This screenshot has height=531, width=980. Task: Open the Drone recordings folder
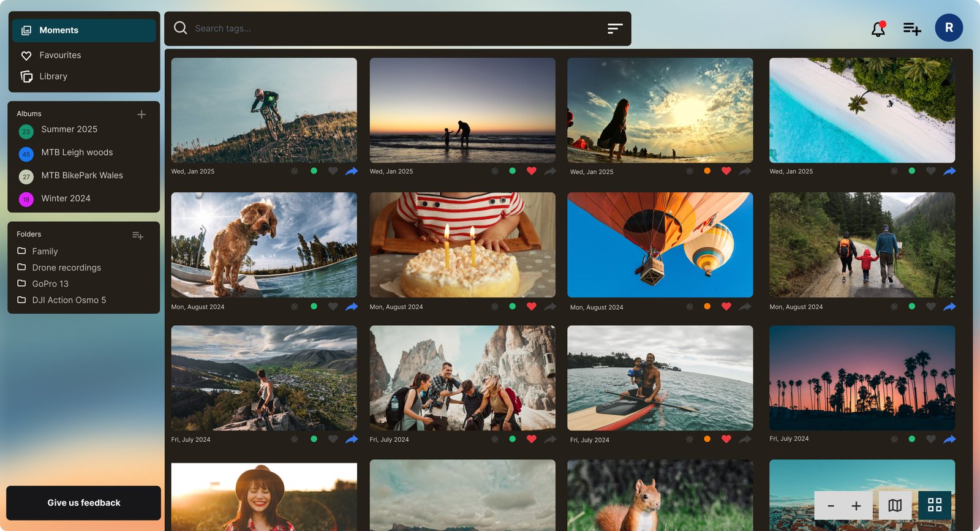click(x=66, y=268)
